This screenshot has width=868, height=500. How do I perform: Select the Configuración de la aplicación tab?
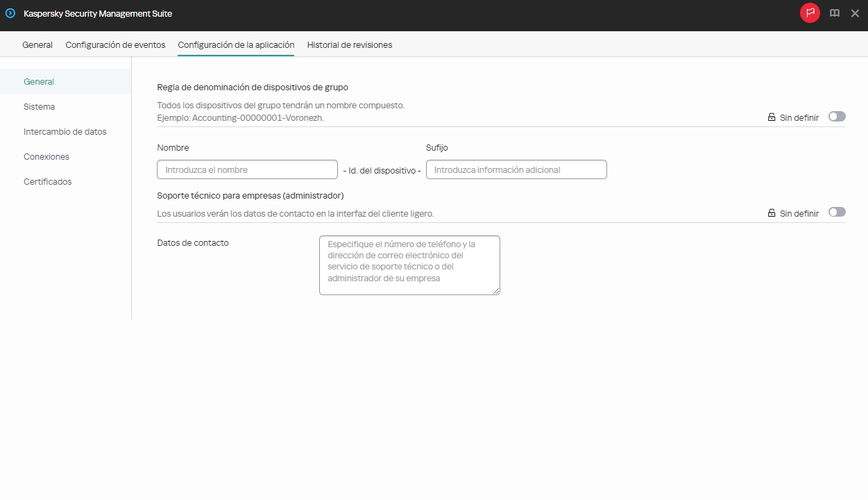tap(236, 44)
